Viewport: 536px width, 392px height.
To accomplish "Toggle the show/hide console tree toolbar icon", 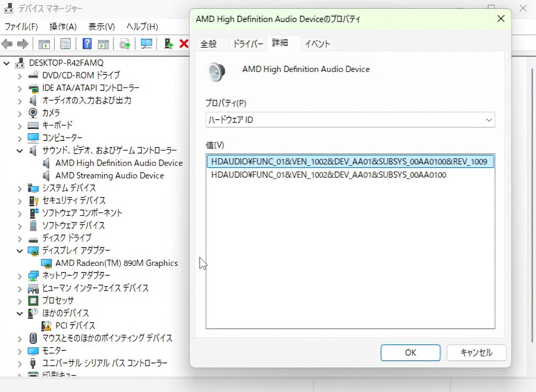I will 44,44.
